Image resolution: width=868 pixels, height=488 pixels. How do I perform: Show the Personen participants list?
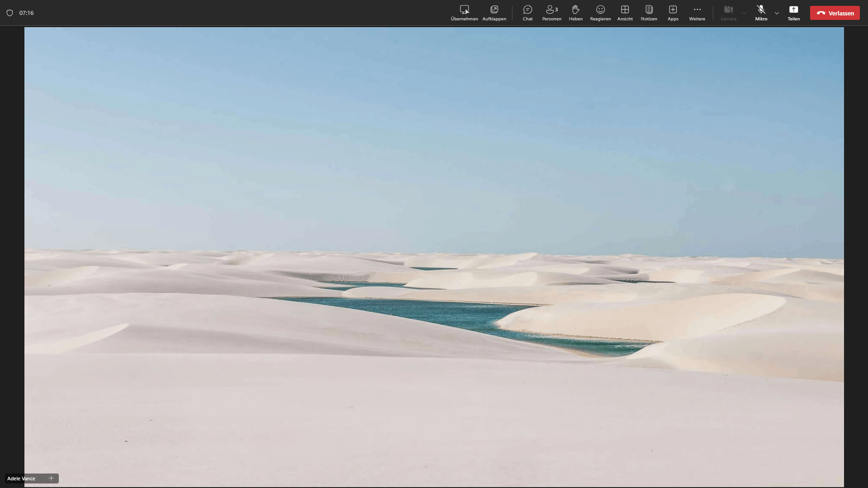551,13
